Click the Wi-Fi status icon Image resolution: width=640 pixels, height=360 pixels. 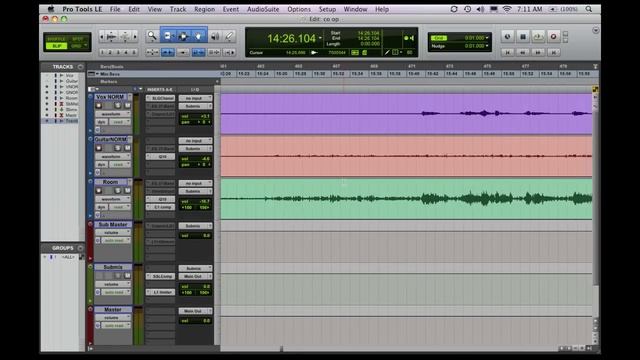pyautogui.click(x=507, y=9)
